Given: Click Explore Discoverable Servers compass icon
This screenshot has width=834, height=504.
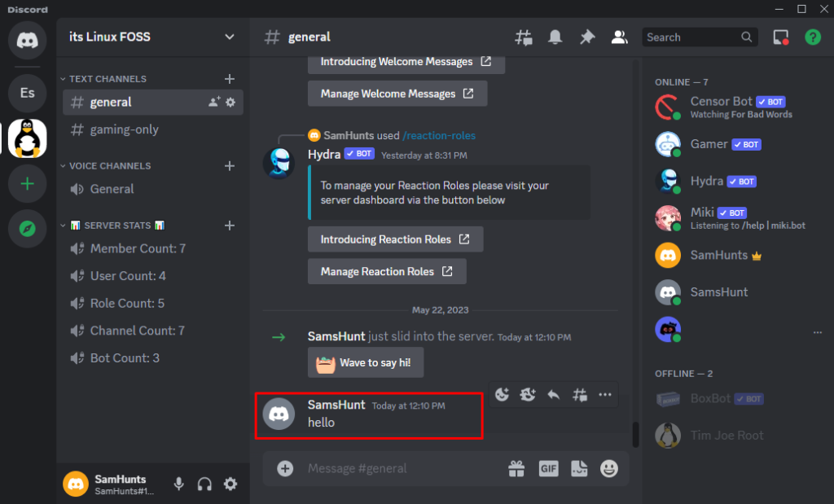Looking at the screenshot, I should click(x=27, y=230).
